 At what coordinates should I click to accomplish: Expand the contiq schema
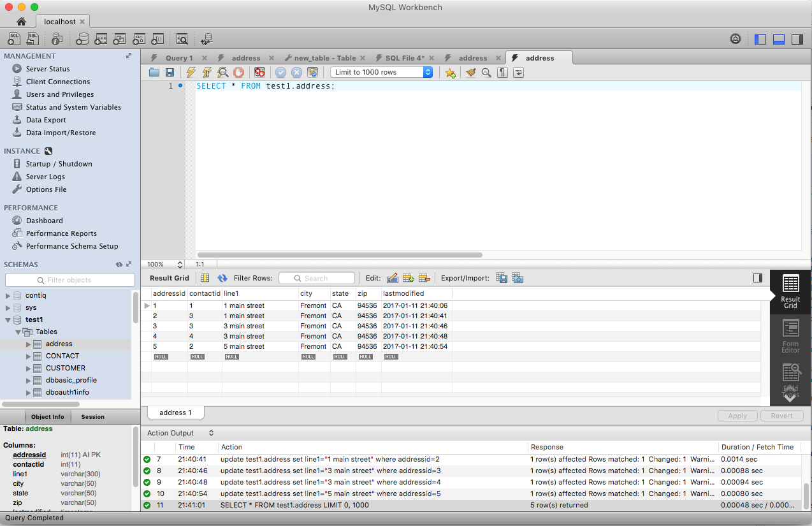(8, 296)
